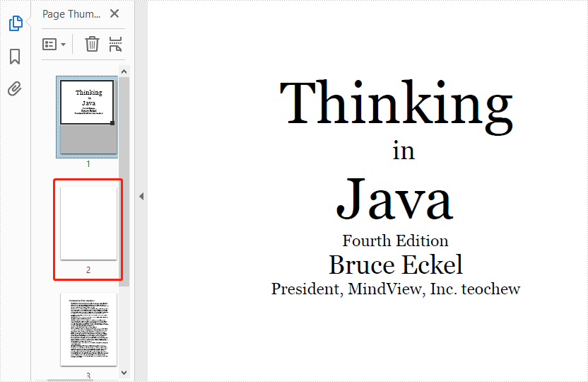588x382 pixels.
Task: Close the Page Thumbnails panel
Action: [x=114, y=14]
